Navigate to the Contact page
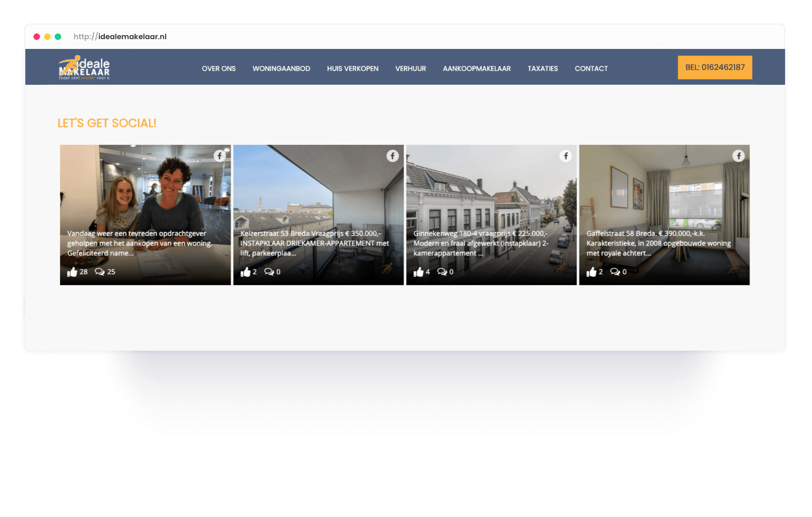 (591, 68)
